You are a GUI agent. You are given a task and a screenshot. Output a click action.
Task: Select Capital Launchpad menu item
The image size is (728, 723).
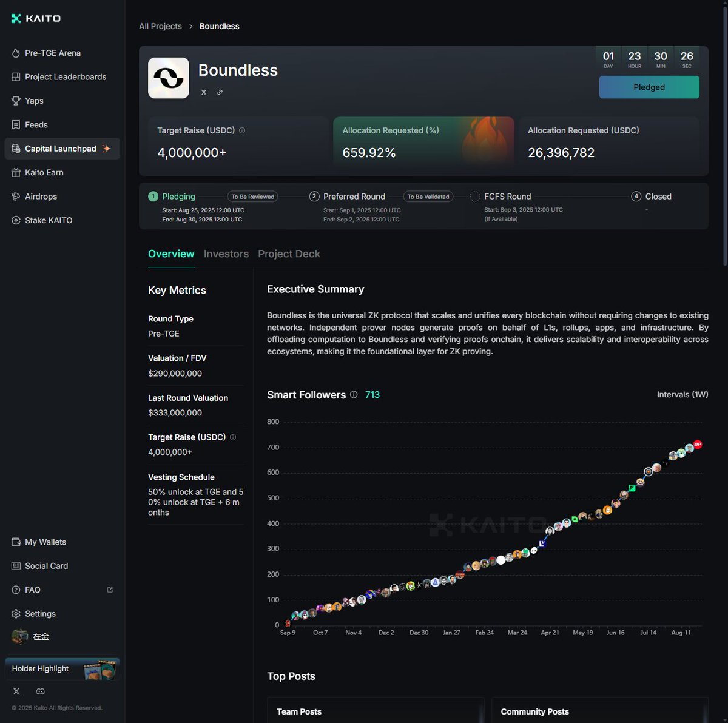pos(62,149)
